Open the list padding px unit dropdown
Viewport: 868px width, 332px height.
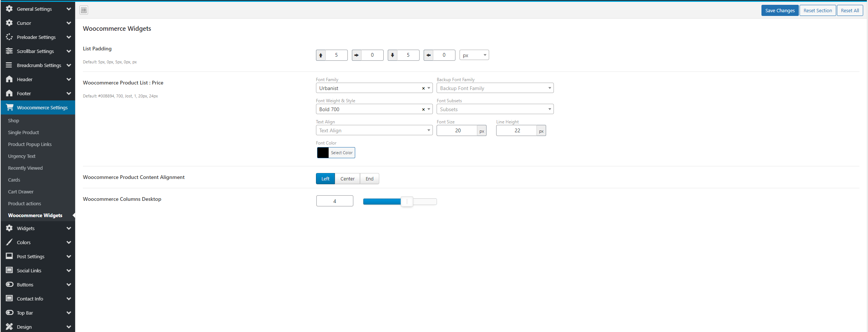pos(474,55)
